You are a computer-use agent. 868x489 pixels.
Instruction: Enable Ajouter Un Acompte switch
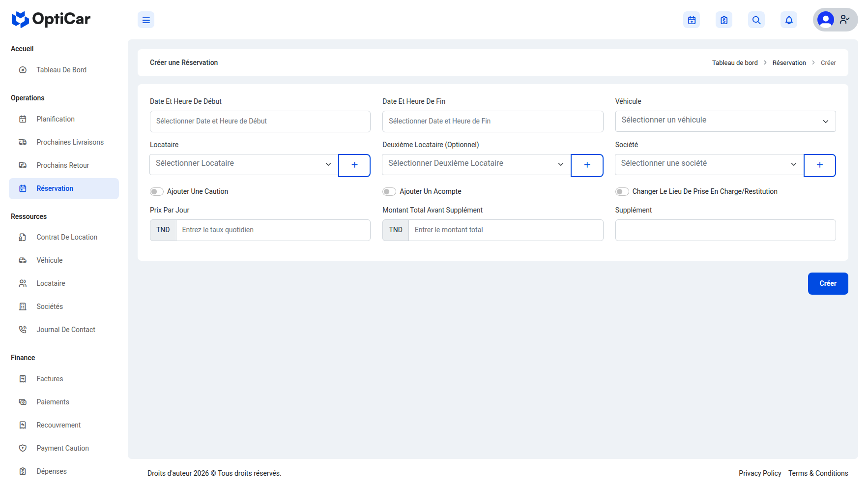[389, 192]
